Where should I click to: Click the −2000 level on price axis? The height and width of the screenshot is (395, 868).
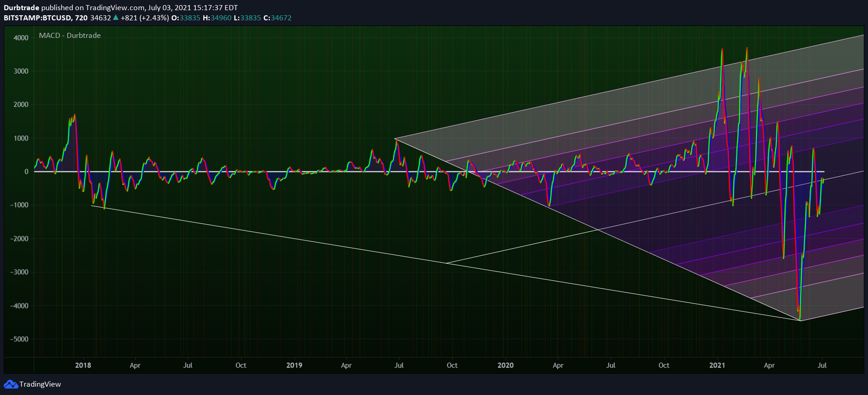pos(19,239)
